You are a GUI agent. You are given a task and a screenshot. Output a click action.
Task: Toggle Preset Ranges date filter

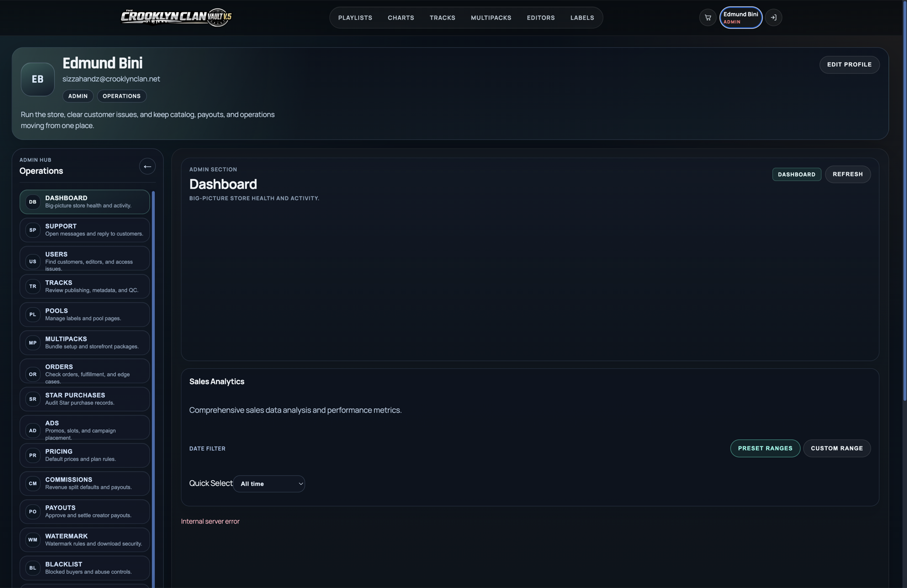(x=765, y=448)
